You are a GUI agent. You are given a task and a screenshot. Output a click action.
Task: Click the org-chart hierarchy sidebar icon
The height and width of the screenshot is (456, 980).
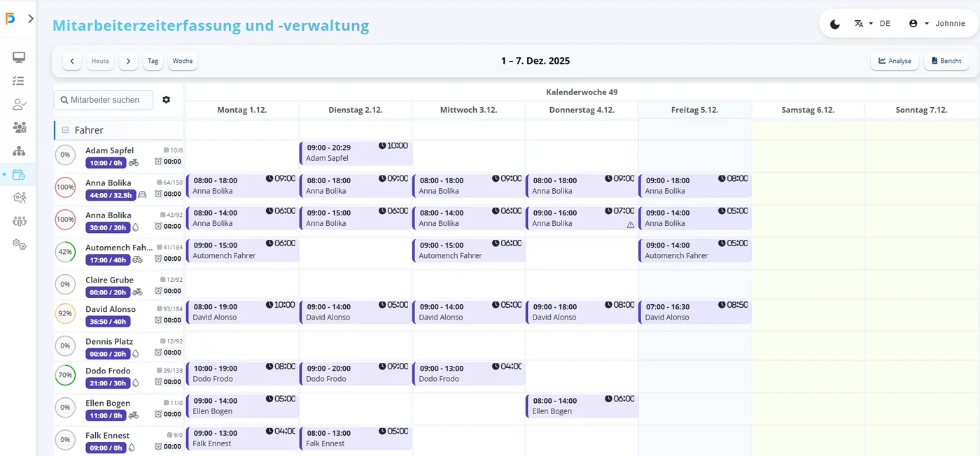pos(19,151)
